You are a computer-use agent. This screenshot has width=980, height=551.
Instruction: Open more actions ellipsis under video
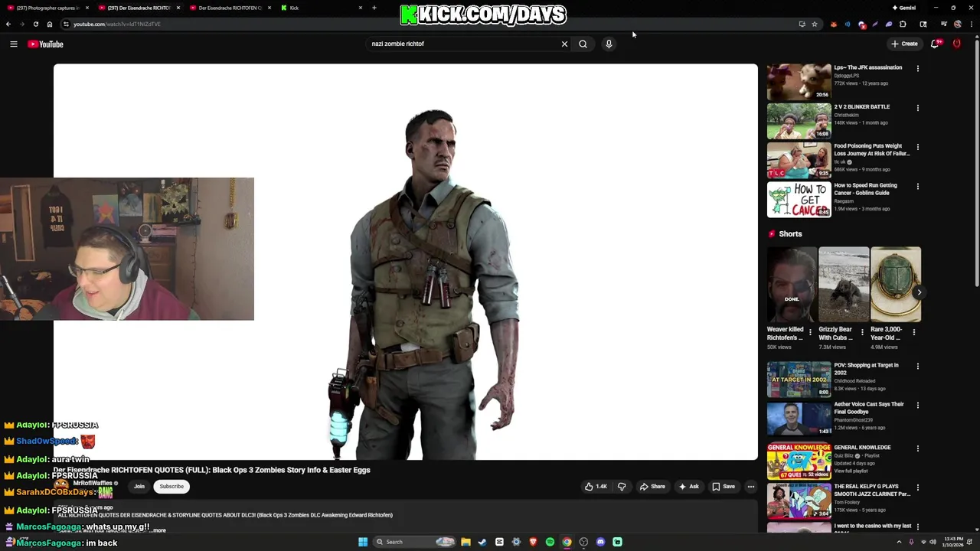point(751,487)
